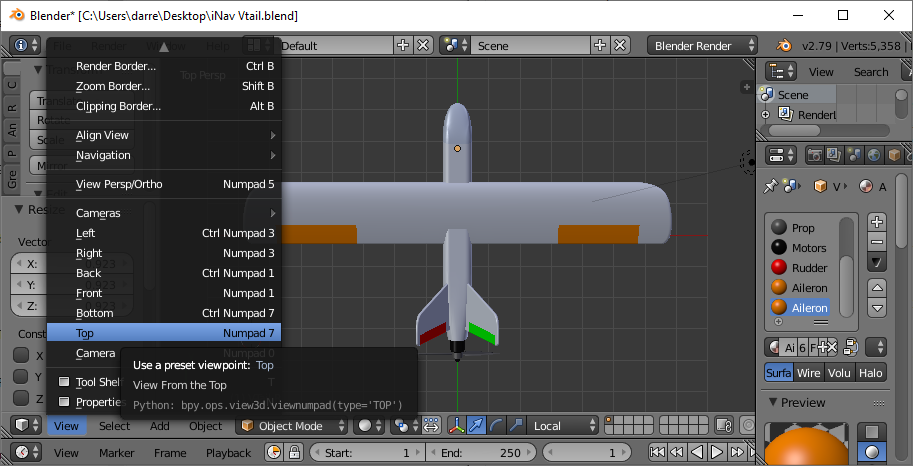This screenshot has width=913, height=466.
Task: Set material type to Surface
Action: coord(778,373)
